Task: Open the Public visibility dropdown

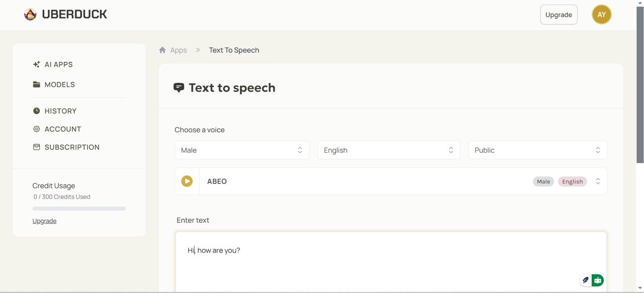Action: coord(538,150)
